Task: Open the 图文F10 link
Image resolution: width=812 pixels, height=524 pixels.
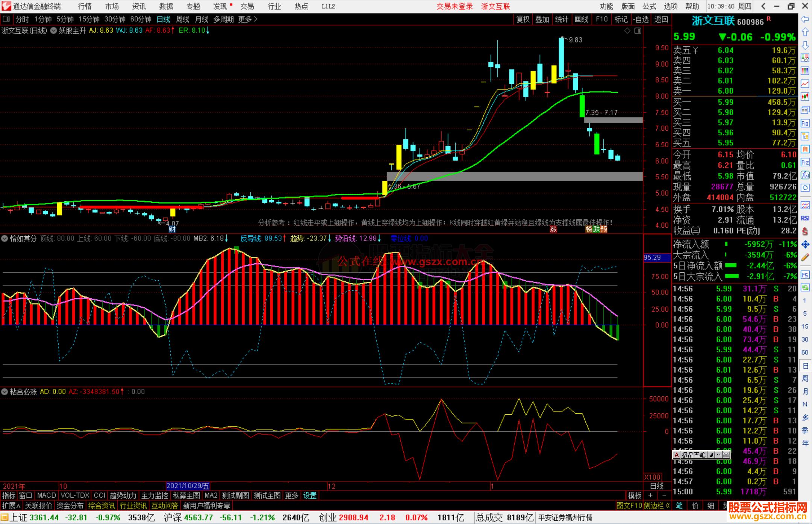Action: tap(629, 506)
